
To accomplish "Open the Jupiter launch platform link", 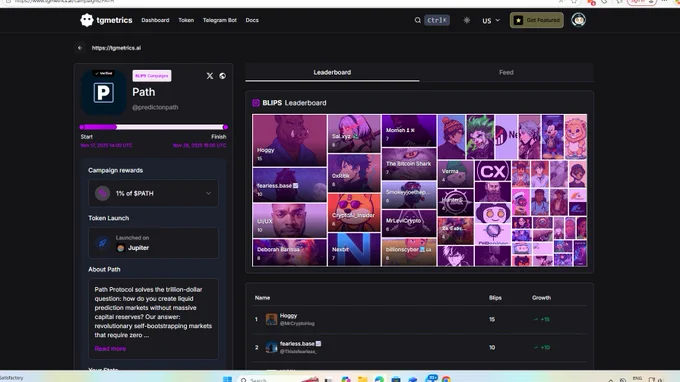I will (133, 248).
